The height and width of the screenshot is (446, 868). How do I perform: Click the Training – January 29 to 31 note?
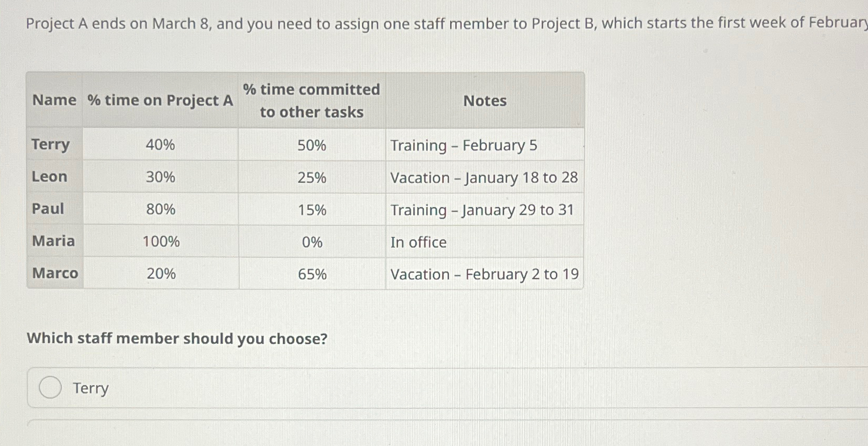tap(482, 210)
